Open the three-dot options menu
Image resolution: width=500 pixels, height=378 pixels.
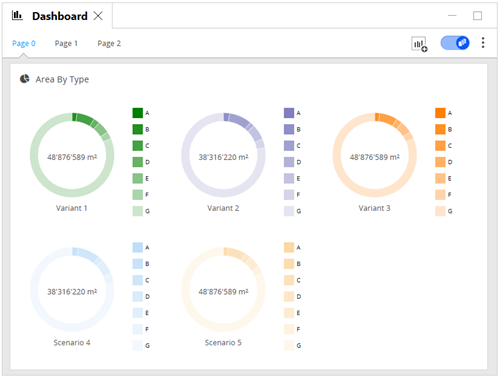pos(483,43)
